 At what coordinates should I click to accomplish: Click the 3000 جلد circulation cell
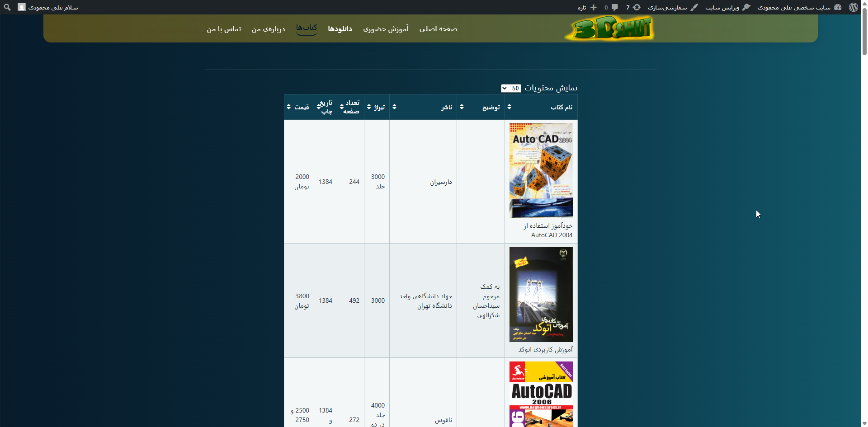tap(378, 182)
